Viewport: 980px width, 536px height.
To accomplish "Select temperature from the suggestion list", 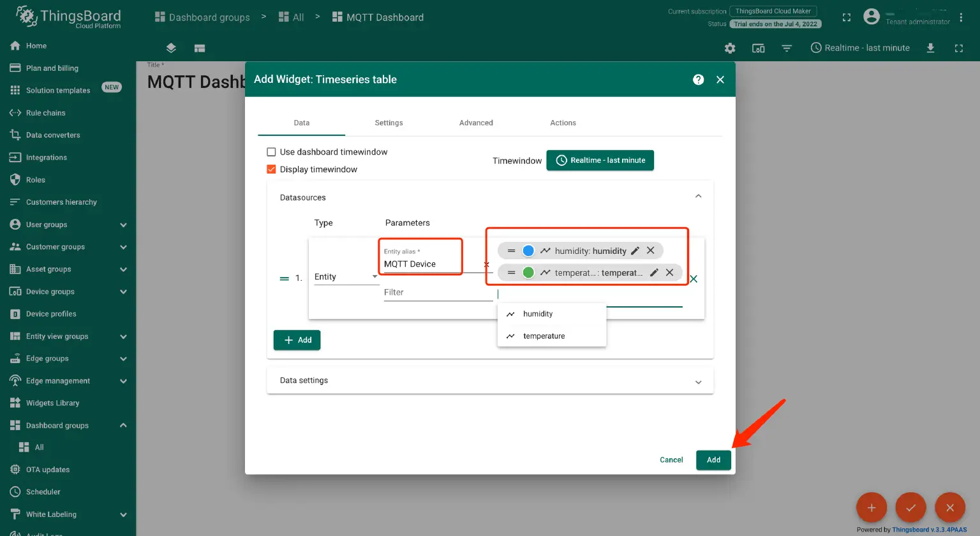I will tap(544, 336).
